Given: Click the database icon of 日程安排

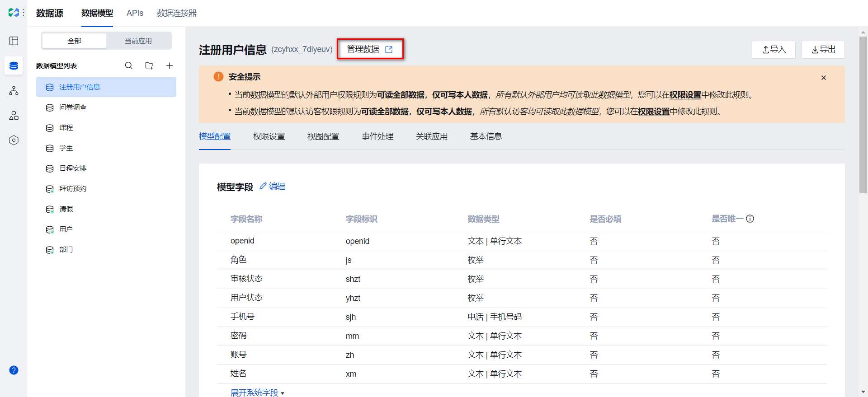Looking at the screenshot, I should click(x=50, y=168).
